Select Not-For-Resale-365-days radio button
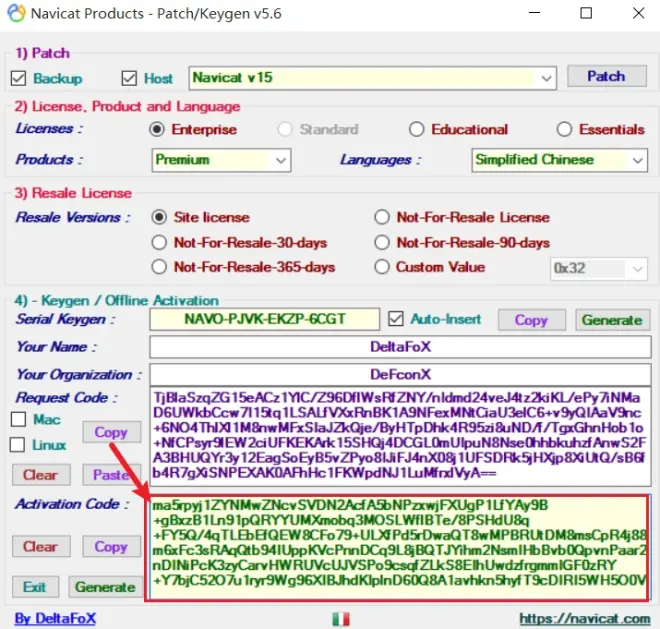Screen dimensions: 660x629 [x=159, y=267]
